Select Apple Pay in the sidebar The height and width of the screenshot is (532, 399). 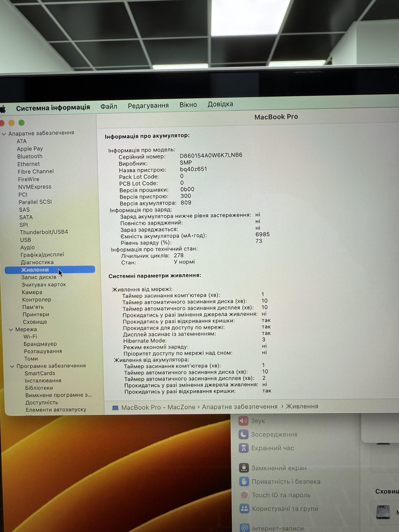(30, 149)
